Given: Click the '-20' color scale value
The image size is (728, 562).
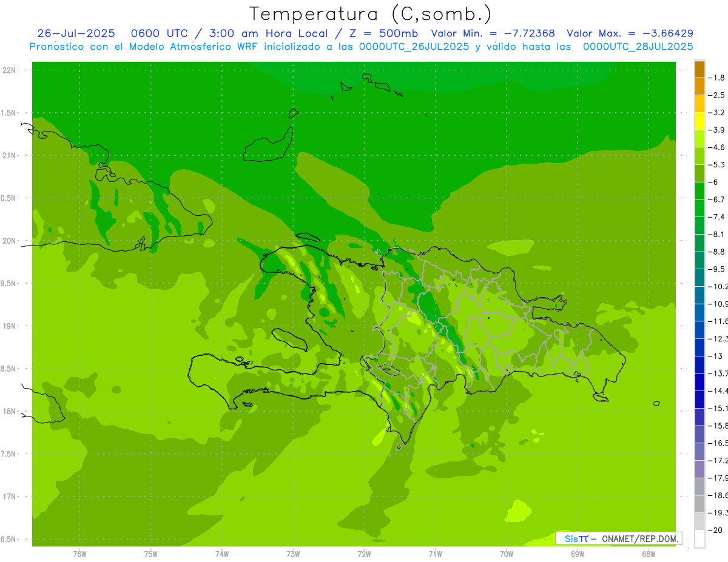Looking at the screenshot, I should coord(715,530).
